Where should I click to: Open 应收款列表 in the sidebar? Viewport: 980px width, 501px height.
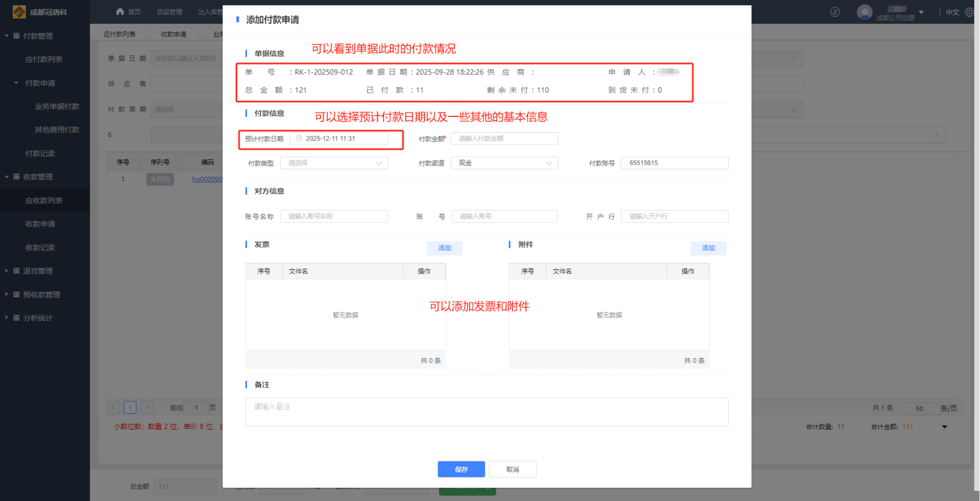coord(44,200)
